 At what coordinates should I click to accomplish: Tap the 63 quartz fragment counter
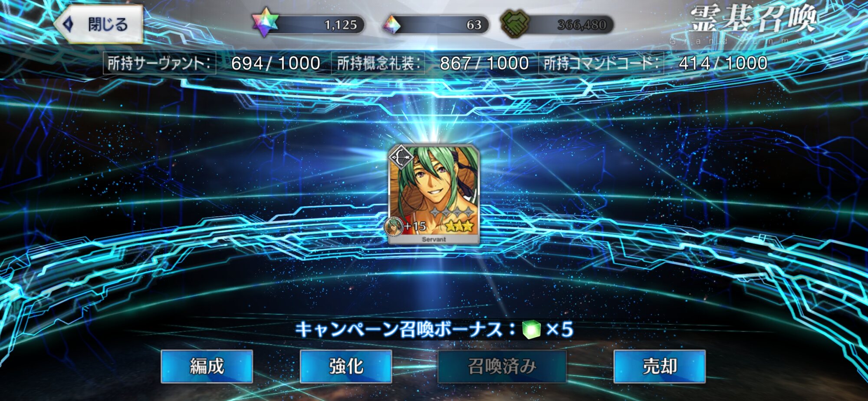(474, 25)
